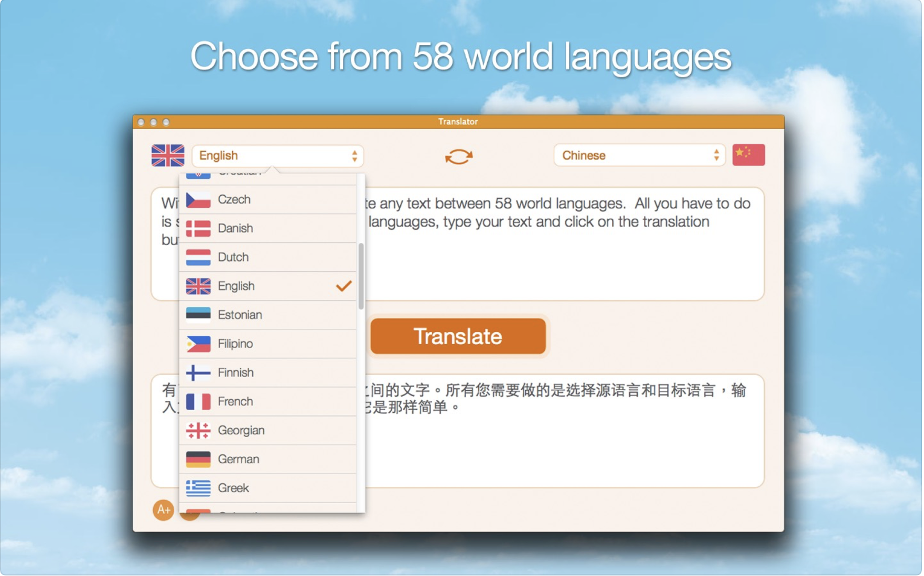
Task: Click the Georgian flag icon in list
Action: [x=198, y=431]
